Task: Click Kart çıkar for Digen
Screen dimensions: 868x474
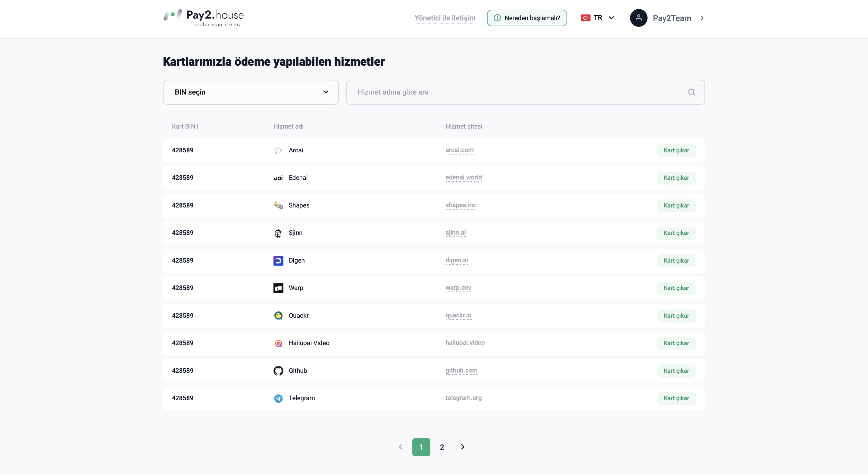Action: click(x=676, y=261)
